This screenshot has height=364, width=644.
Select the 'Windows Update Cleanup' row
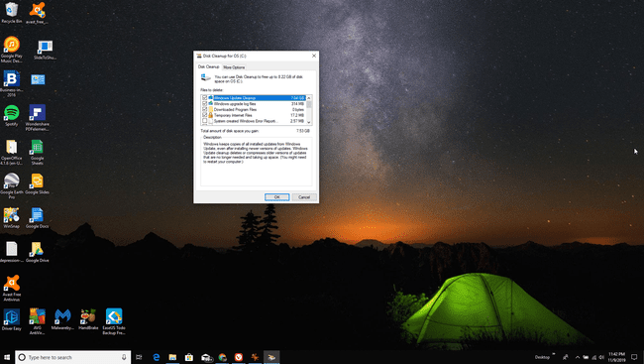pos(254,98)
